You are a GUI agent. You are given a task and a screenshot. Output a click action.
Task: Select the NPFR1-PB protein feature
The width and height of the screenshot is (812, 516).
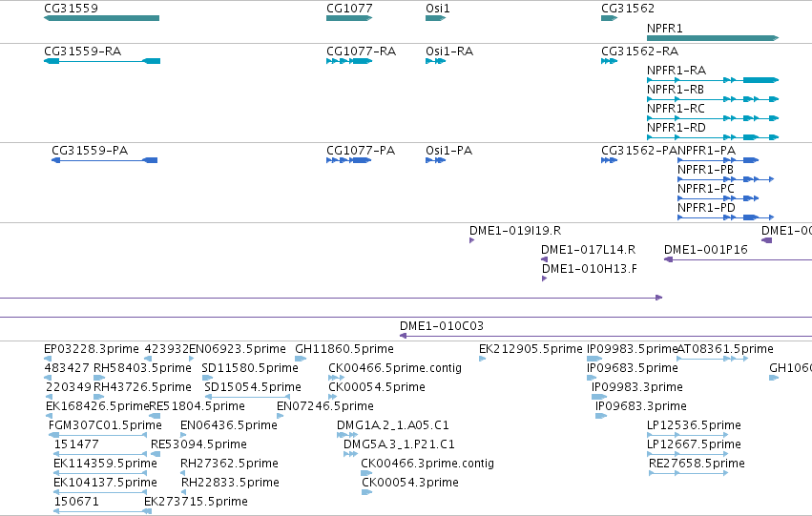[725, 179]
